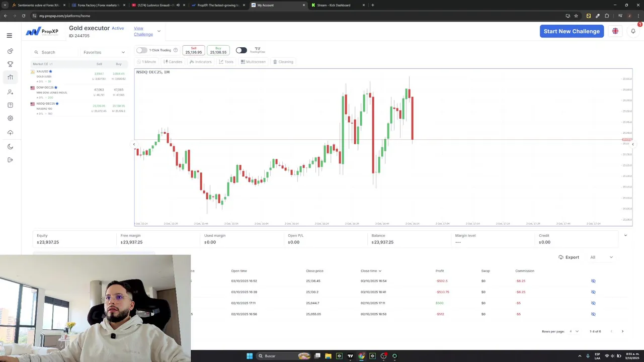Open Rows per page dropdown
644x362 pixels.
[573, 331]
